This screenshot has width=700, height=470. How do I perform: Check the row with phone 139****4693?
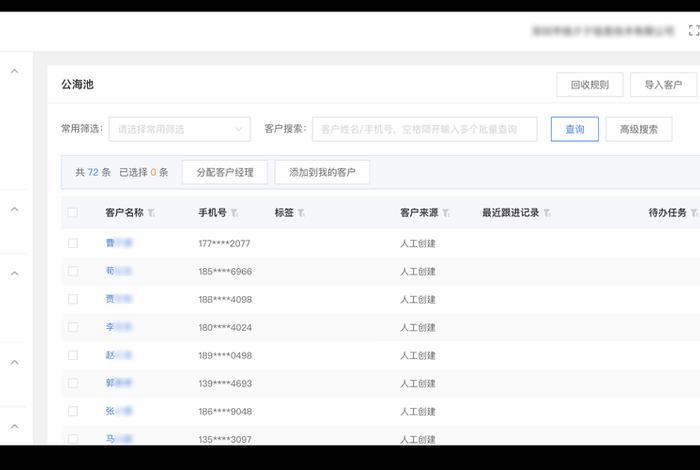coord(73,383)
